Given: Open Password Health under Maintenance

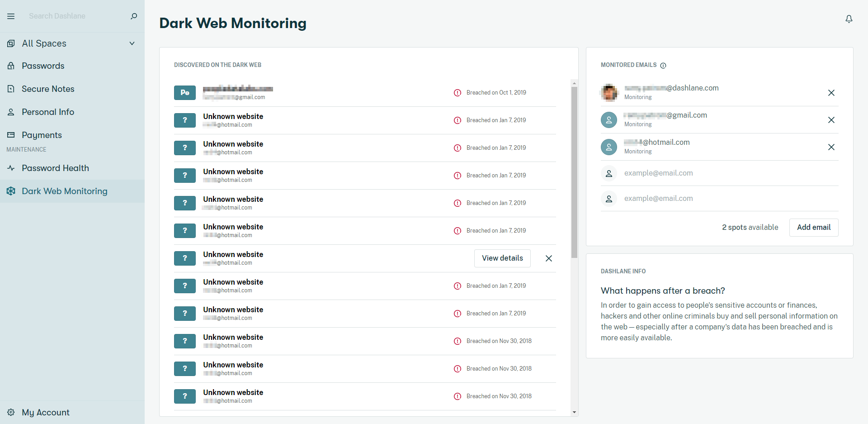Looking at the screenshot, I should point(55,168).
